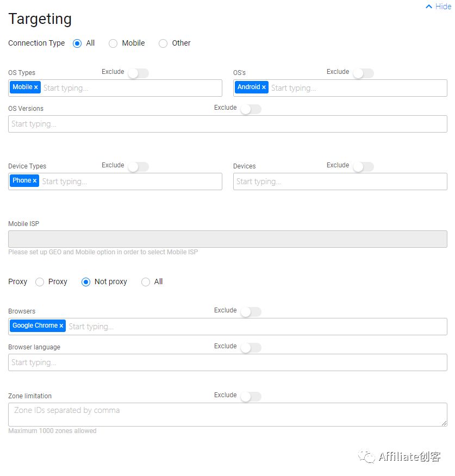455x476 pixels.
Task: Click the Browsers input field
Action: pyautogui.click(x=228, y=327)
